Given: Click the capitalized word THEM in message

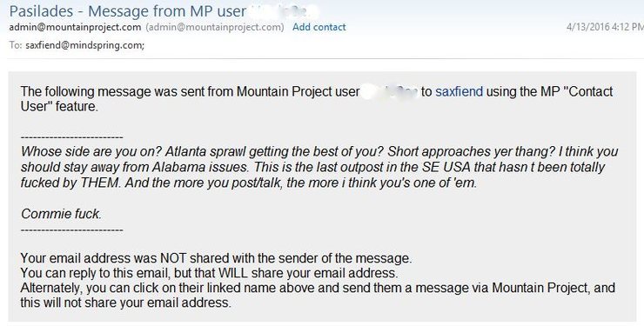Looking at the screenshot, I should pyautogui.click(x=100, y=183).
